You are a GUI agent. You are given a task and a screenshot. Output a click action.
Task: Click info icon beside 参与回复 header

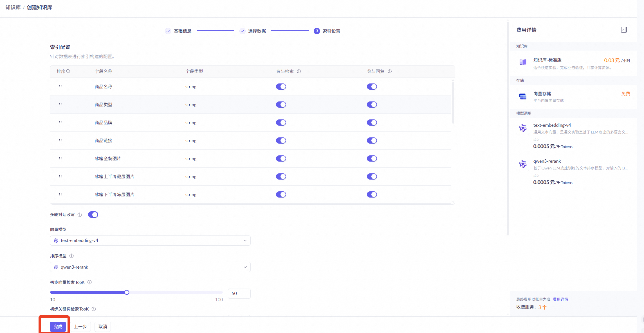point(390,71)
